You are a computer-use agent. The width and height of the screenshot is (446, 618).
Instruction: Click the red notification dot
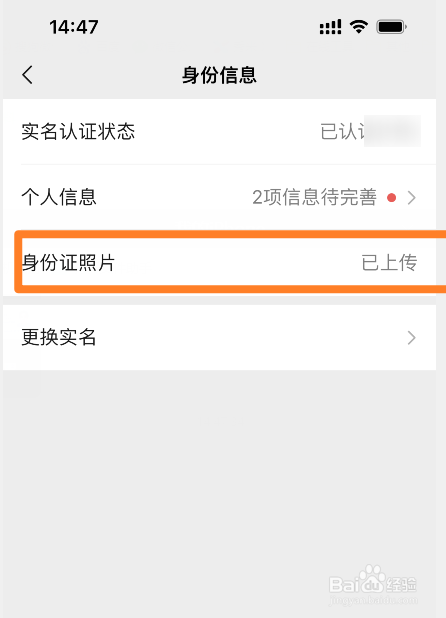391,197
